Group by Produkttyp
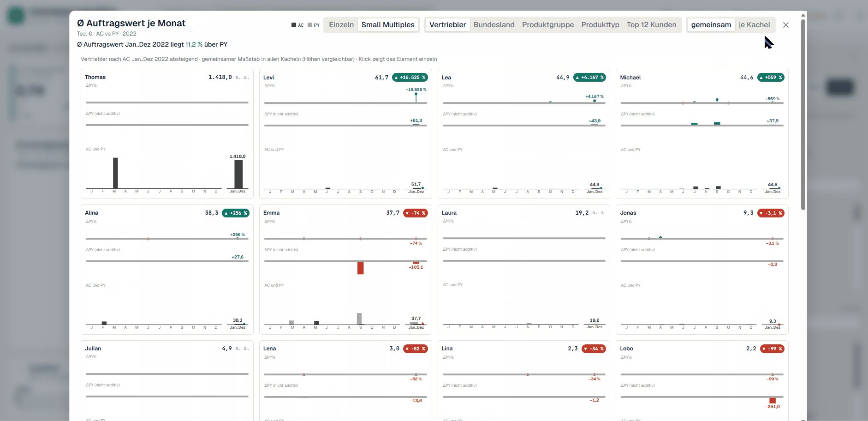Viewport: 868px width, 421px height. click(600, 25)
